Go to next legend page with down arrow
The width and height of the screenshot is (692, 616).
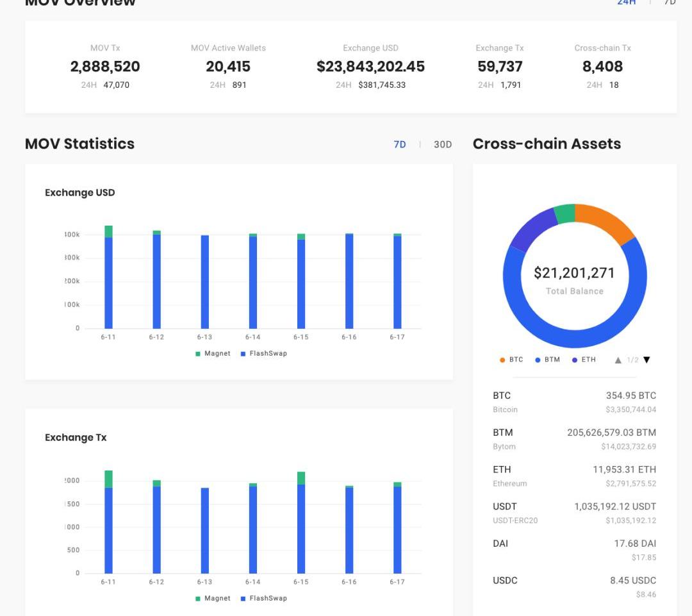(647, 360)
